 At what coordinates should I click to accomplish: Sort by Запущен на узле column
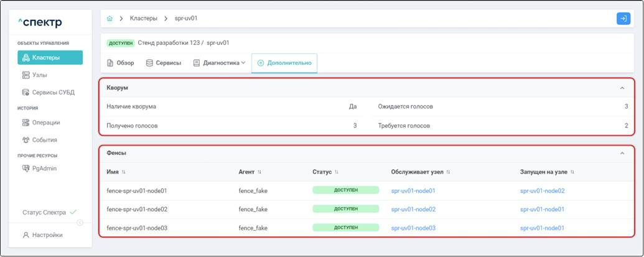pos(572,172)
